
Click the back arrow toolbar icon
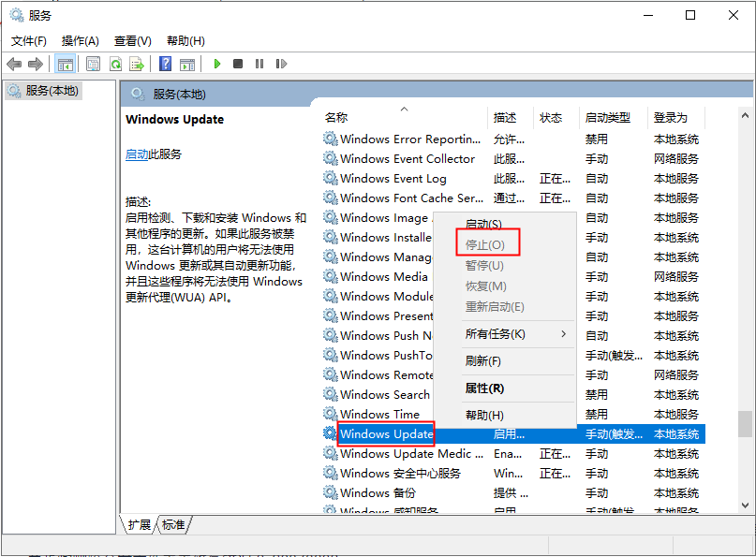click(x=14, y=64)
